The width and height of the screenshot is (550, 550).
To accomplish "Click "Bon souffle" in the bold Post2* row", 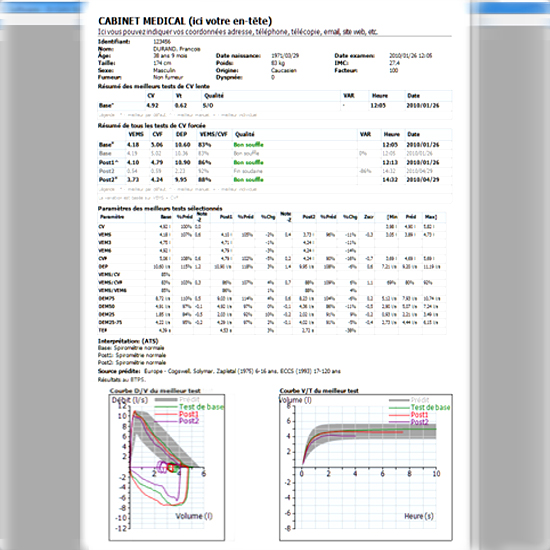I will [248, 180].
